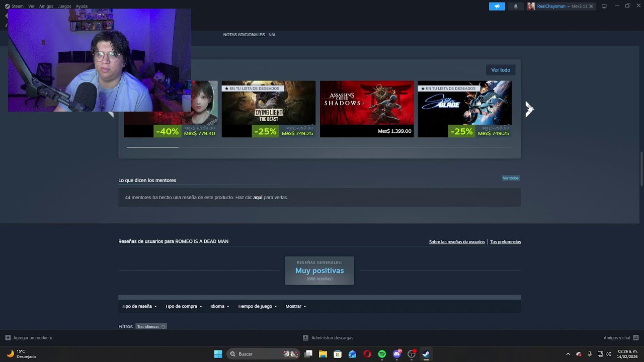Open Administrar descargas
Viewport: 644px width, 362px height.
coord(328,338)
